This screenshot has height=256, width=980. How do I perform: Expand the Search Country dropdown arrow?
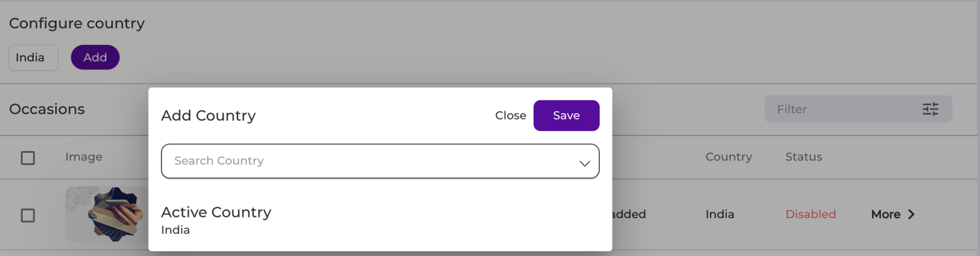pyautogui.click(x=584, y=163)
